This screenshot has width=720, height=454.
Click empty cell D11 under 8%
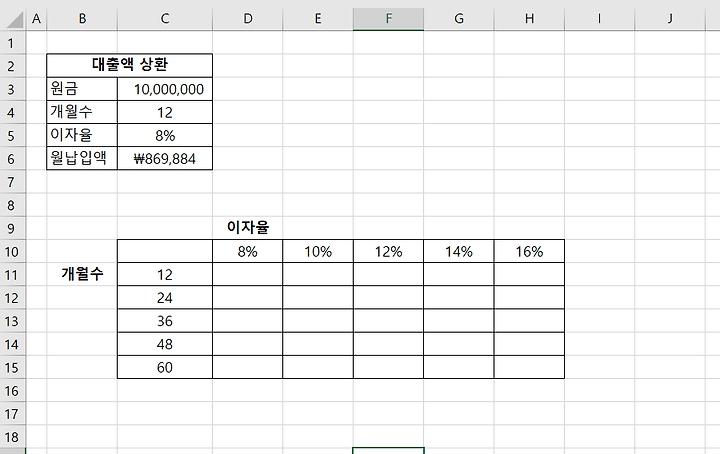[x=248, y=275]
